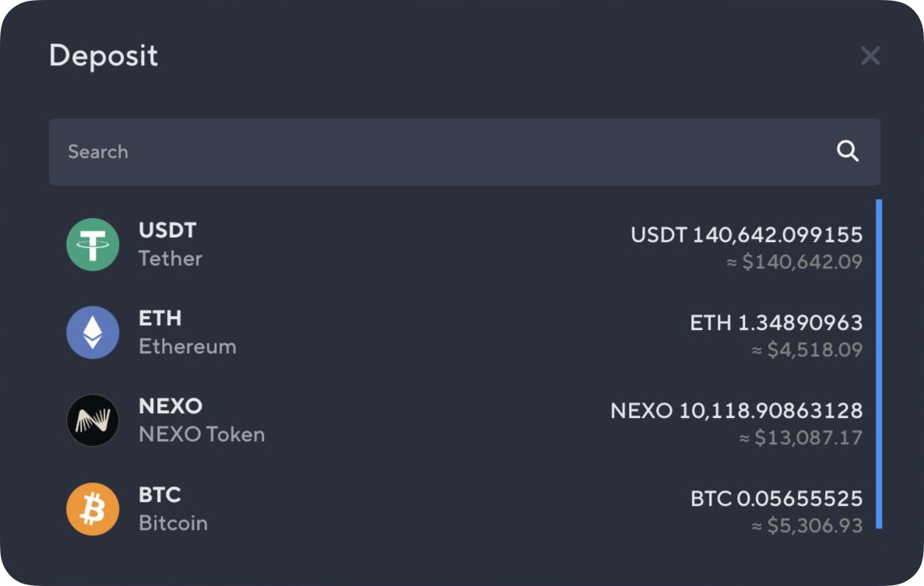Click inside the Search field
Screen dimensions: 924x586
[311, 152]
